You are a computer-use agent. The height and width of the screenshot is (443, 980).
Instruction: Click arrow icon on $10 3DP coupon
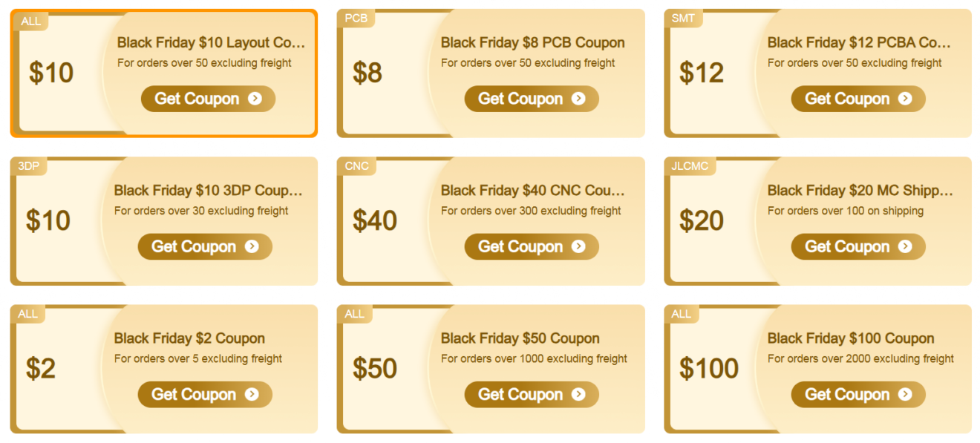pos(252,246)
